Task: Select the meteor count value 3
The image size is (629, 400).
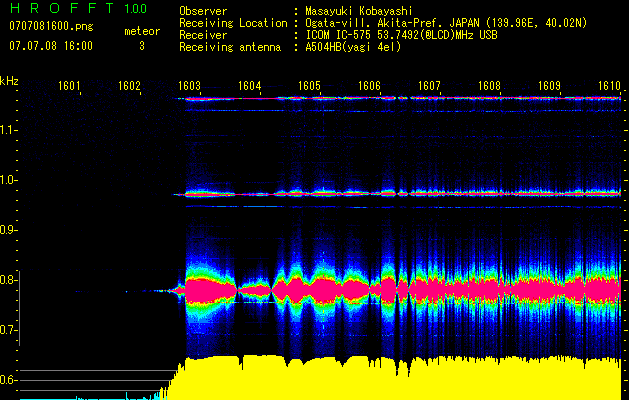Action: point(141,46)
